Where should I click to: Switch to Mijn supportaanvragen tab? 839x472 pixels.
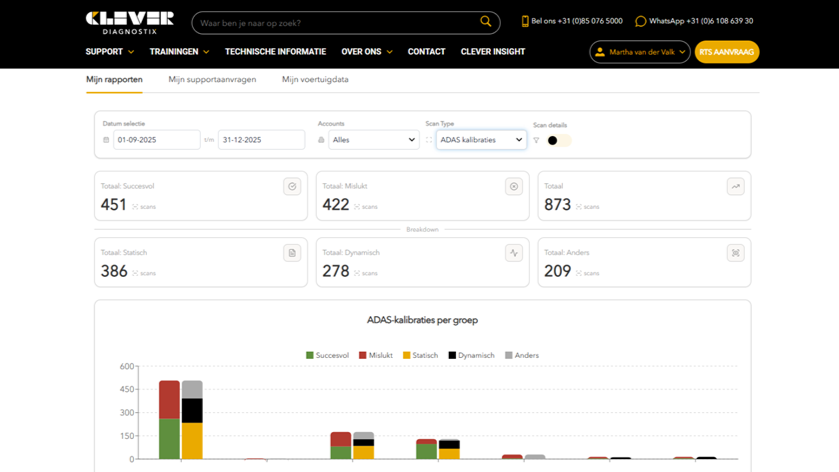click(212, 79)
